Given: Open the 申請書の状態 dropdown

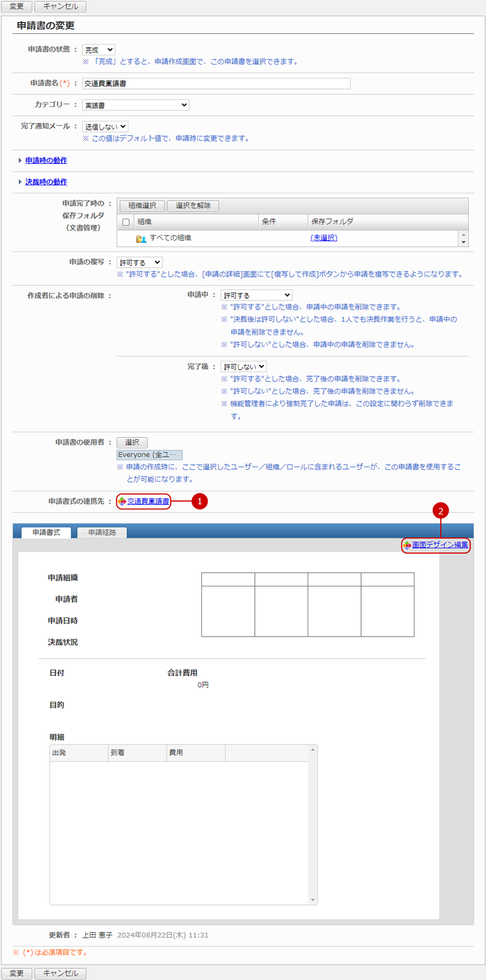Looking at the screenshot, I should (99, 50).
